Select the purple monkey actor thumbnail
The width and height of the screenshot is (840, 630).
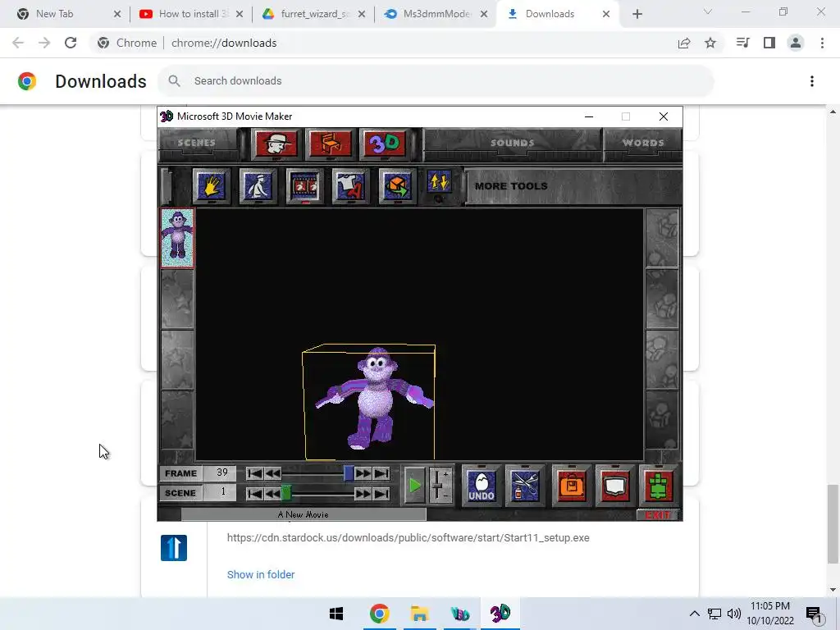pos(177,238)
